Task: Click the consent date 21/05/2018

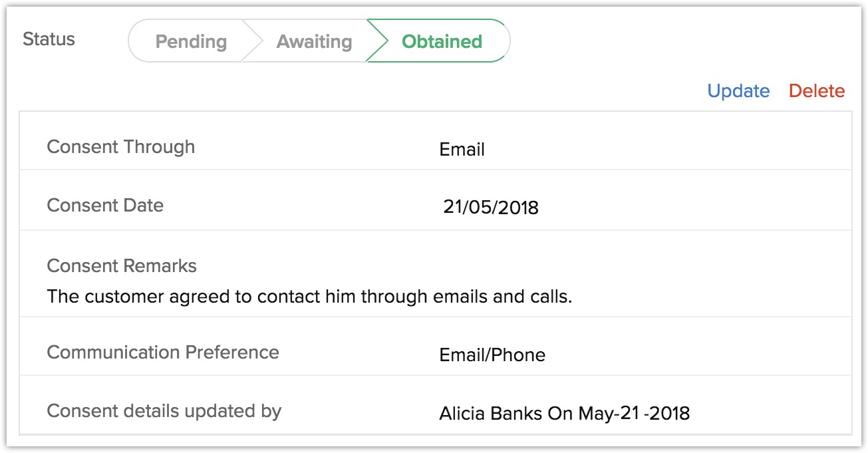Action: point(491,208)
